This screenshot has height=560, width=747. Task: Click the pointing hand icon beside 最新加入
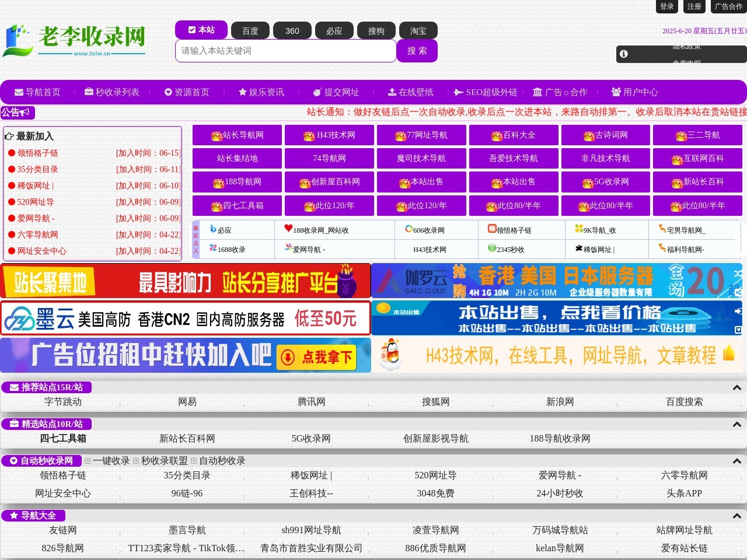9,136
